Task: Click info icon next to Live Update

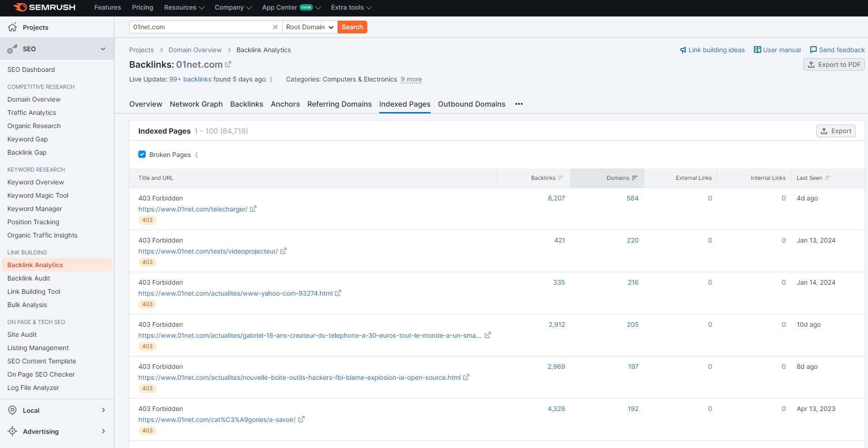Action: pos(271,79)
